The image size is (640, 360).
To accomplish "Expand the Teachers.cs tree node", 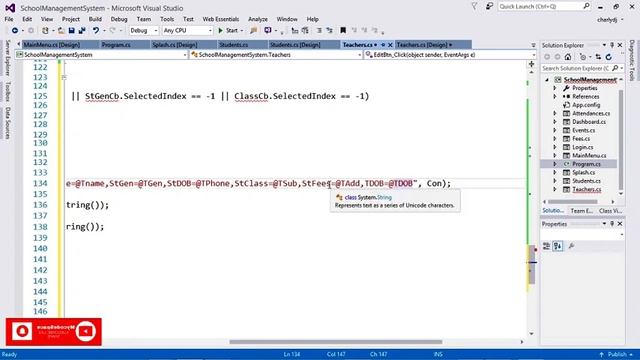I will click(x=555, y=189).
